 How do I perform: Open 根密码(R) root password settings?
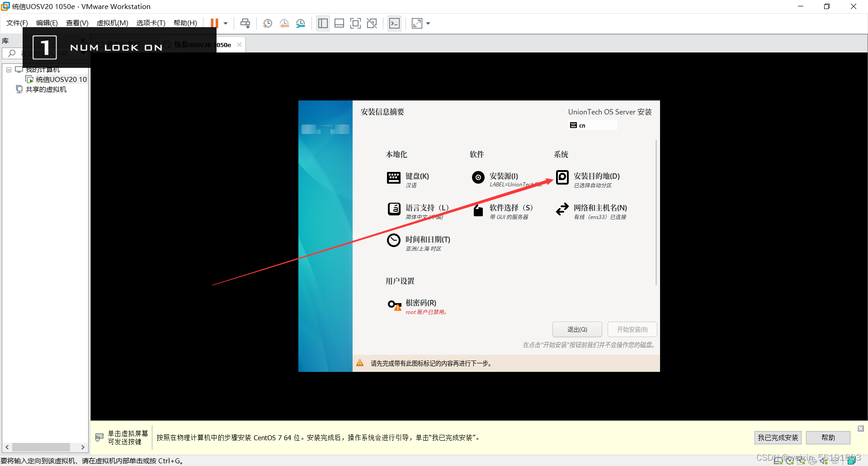pos(417,306)
